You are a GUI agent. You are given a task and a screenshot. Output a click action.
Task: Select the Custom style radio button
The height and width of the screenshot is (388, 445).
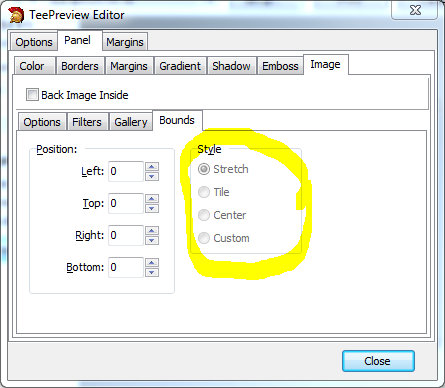coord(204,238)
